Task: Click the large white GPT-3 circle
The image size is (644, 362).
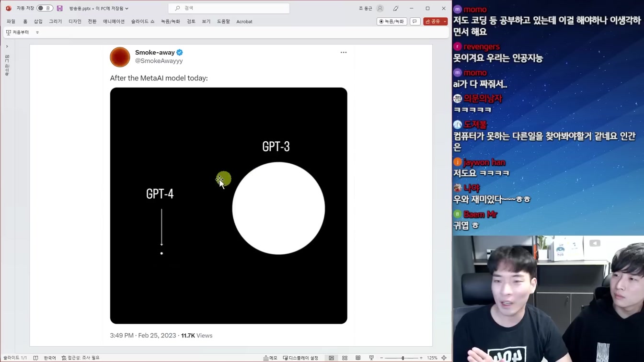Action: pos(278,208)
